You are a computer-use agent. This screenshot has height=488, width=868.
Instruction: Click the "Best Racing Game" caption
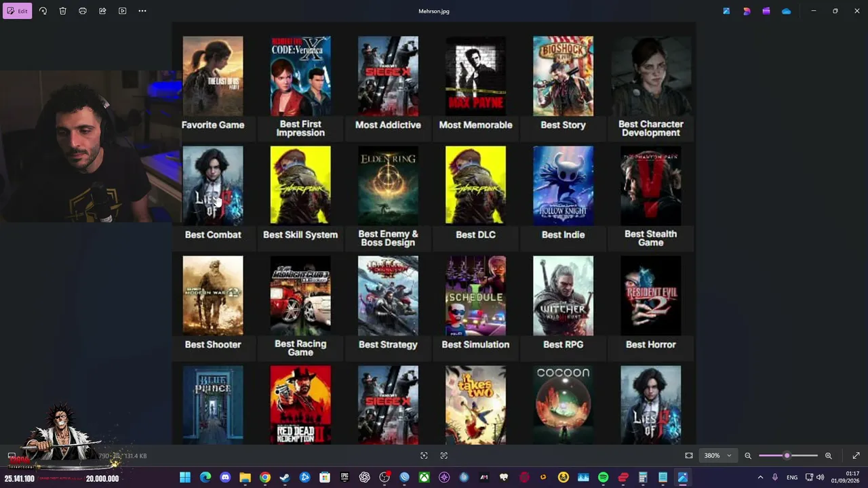click(x=300, y=348)
